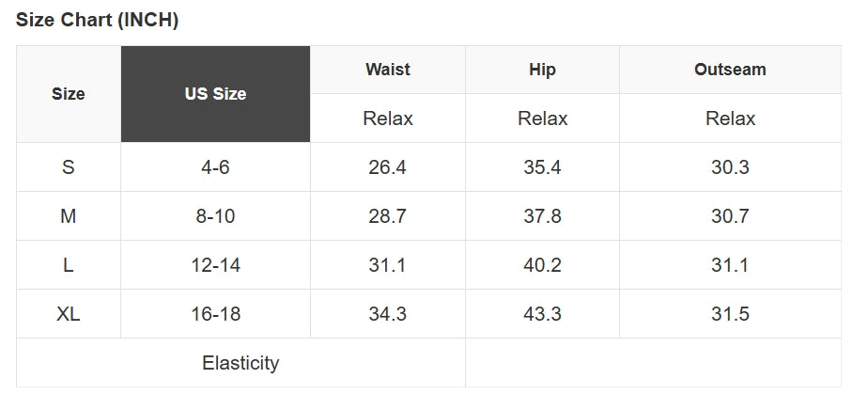Click the 16-18 US size cell
The image size is (868, 410).
coord(215,314)
